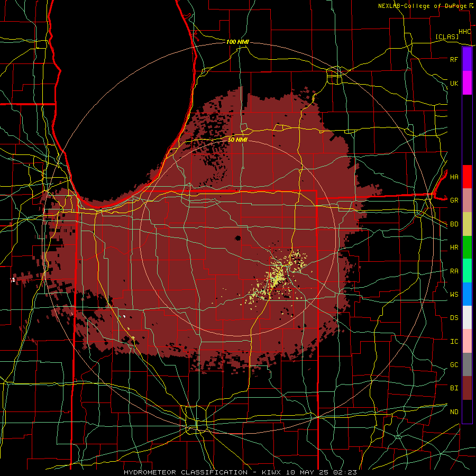Click the DS legend label

point(454,318)
